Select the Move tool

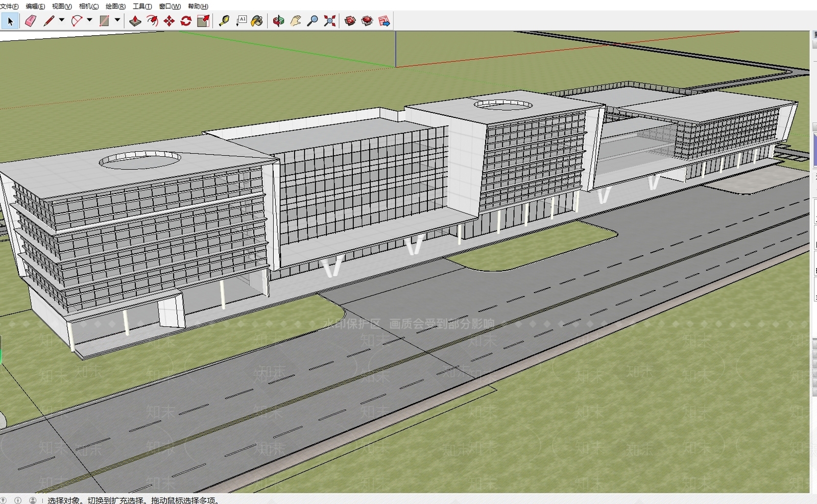[x=169, y=21]
